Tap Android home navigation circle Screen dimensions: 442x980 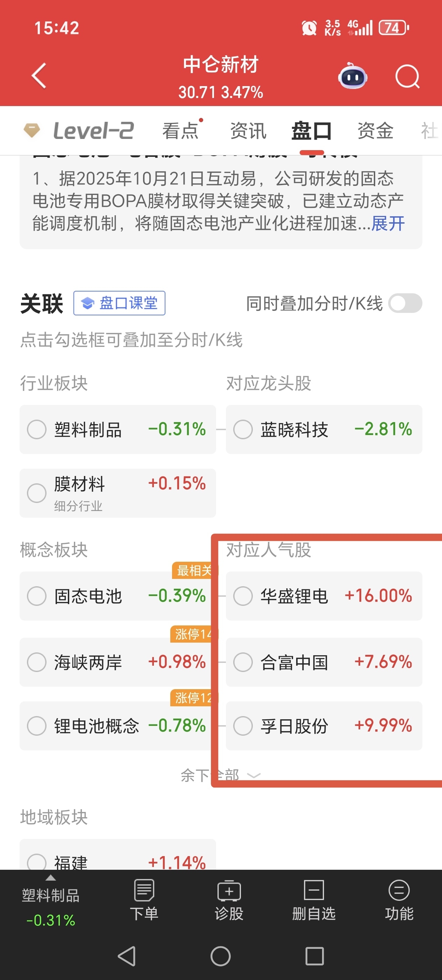click(221, 956)
